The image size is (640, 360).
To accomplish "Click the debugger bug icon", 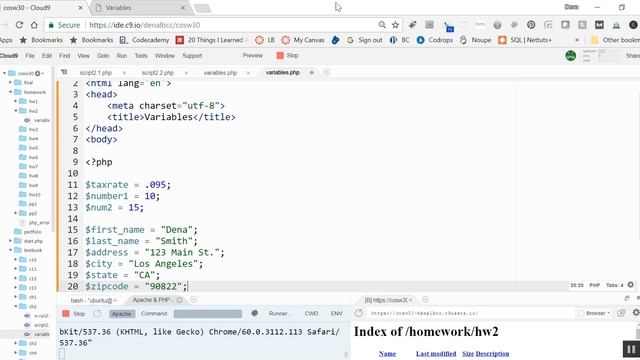I will pos(255,313).
